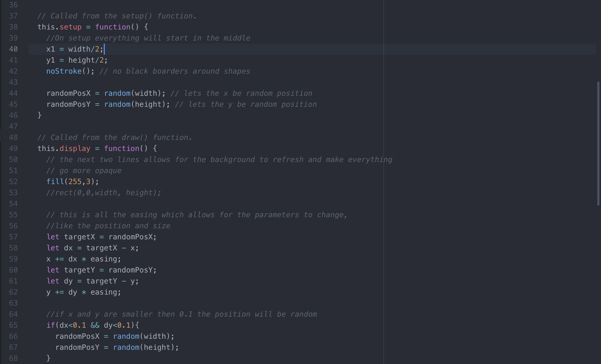Click the vertical scrollbar thumb
The width and height of the screenshot is (601, 364).
(598, 143)
